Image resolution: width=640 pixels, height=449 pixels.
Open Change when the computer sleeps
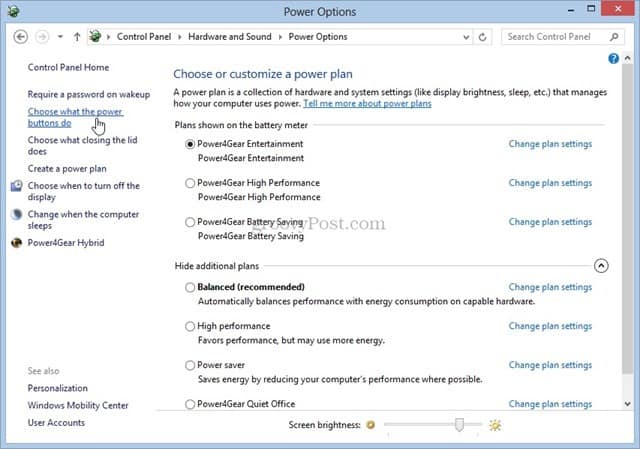(83, 220)
